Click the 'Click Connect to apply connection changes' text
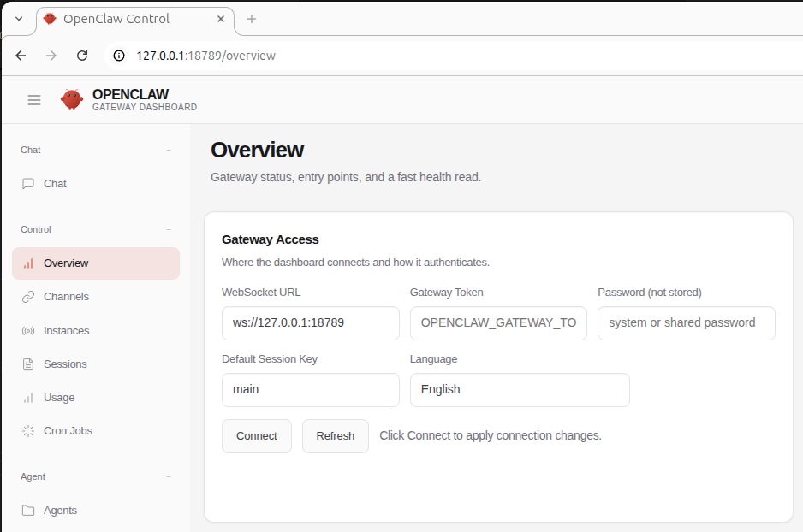803x532 pixels. point(490,436)
